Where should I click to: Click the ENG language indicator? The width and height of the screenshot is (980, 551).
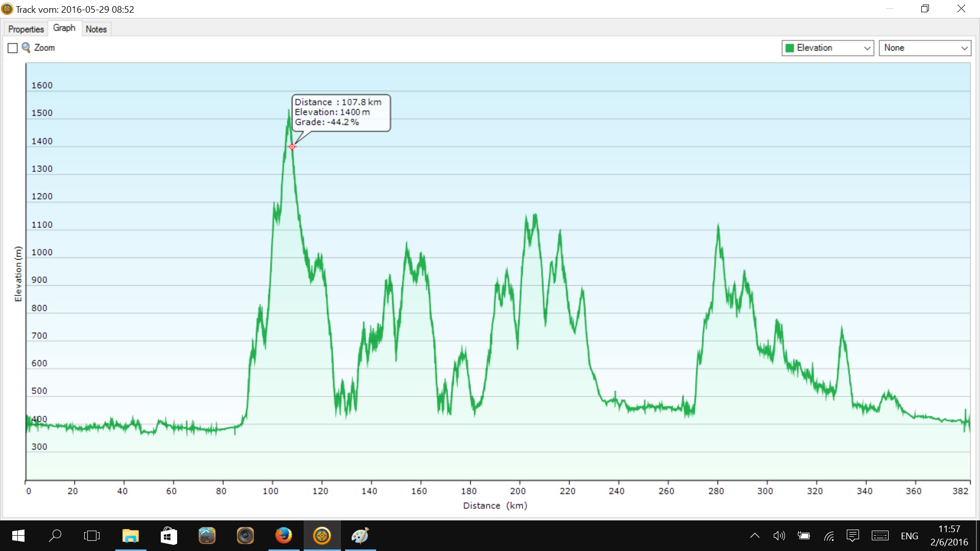[x=909, y=536]
